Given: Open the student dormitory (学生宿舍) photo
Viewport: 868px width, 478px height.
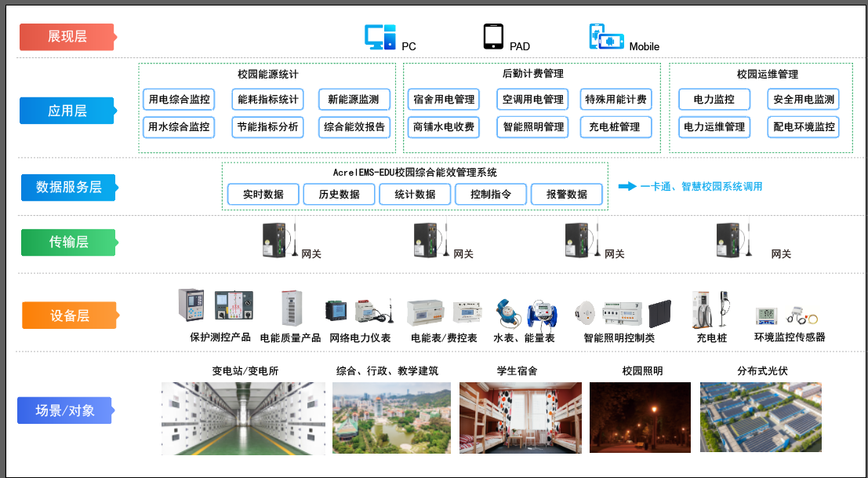Looking at the screenshot, I should pyautogui.click(x=520, y=418).
